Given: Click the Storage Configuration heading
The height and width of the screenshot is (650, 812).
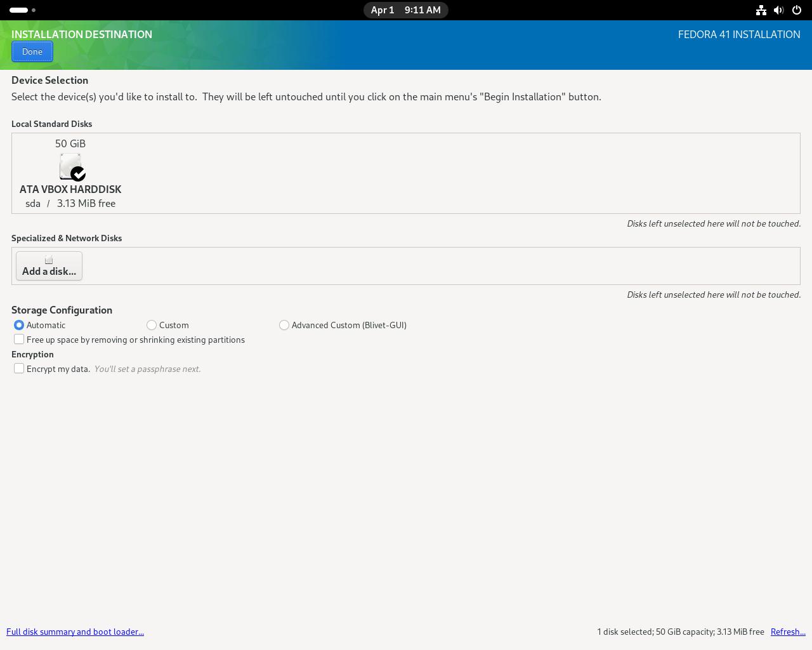Looking at the screenshot, I should (x=62, y=310).
